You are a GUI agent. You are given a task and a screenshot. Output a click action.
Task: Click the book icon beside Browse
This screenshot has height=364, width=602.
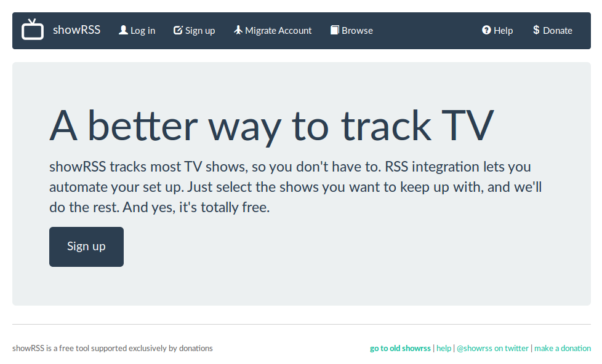(x=335, y=30)
